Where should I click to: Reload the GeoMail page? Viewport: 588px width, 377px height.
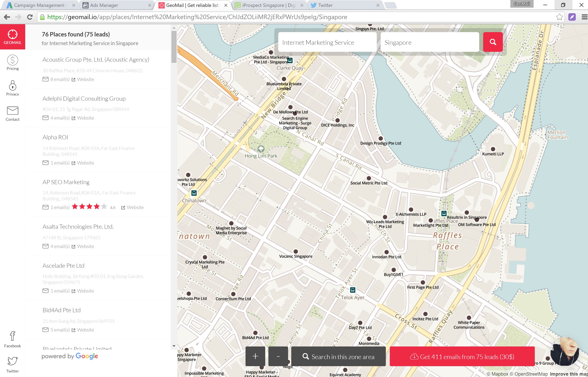tap(30, 17)
